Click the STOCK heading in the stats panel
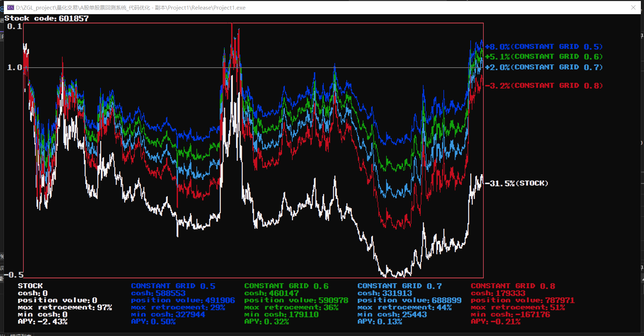Image resolution: width=644 pixels, height=336 pixels. [30, 286]
